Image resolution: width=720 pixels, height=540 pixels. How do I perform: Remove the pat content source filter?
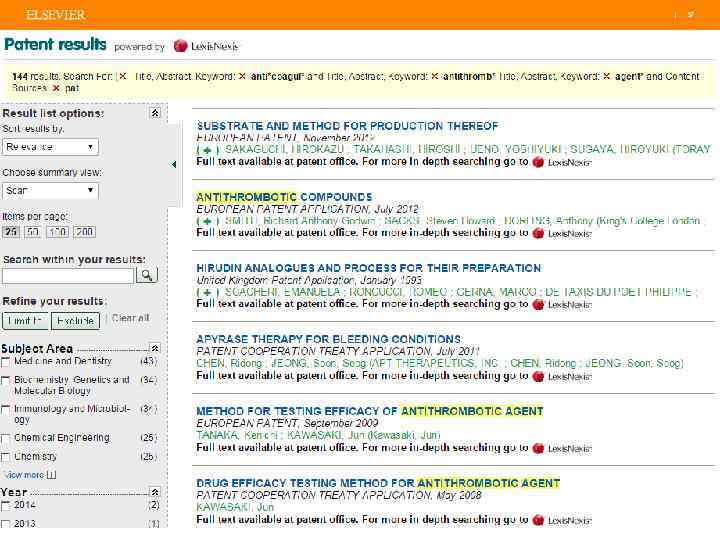tap(56, 88)
